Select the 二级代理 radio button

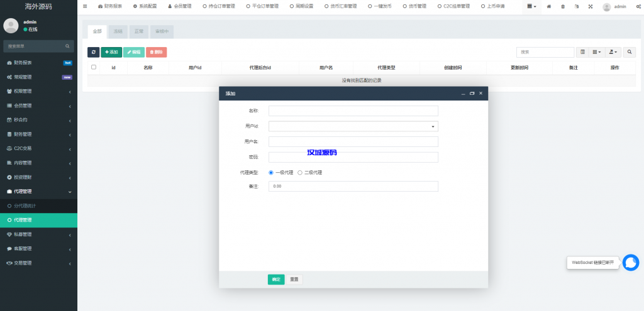click(x=300, y=173)
